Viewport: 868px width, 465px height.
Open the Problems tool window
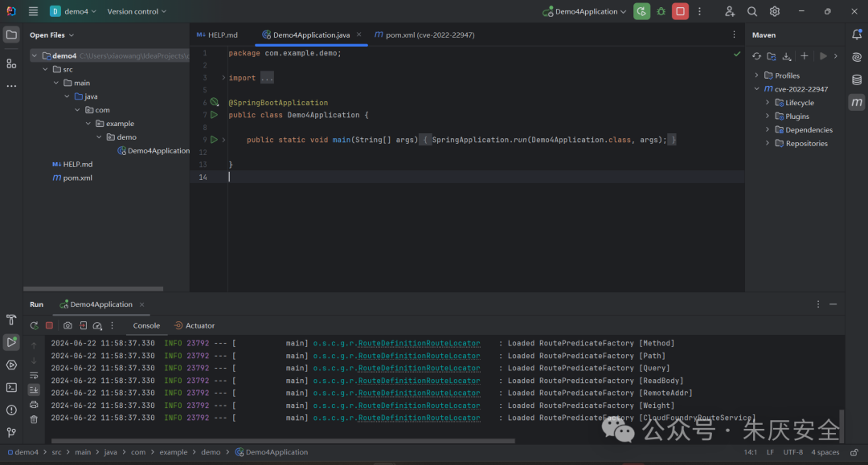point(11,410)
